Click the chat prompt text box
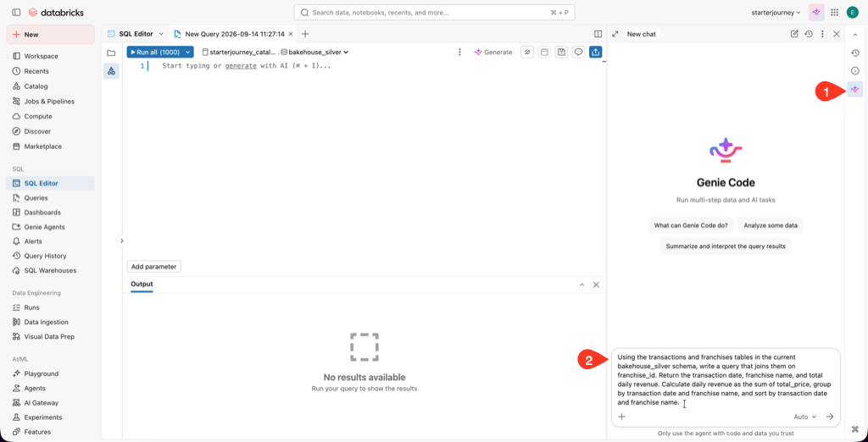868x442 pixels. (726, 379)
